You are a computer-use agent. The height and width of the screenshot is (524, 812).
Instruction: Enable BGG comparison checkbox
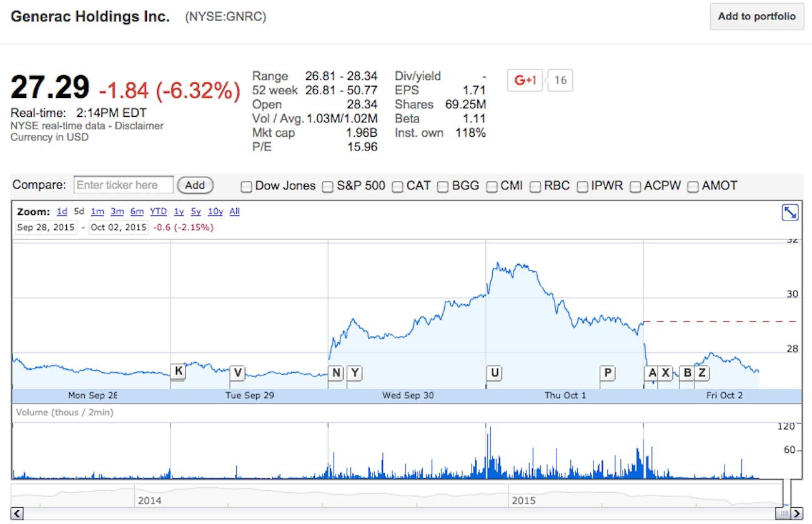point(443,186)
